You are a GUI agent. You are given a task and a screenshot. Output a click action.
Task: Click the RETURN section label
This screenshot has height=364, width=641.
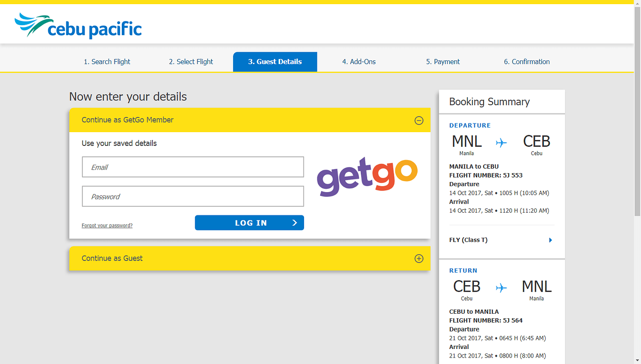463,271
